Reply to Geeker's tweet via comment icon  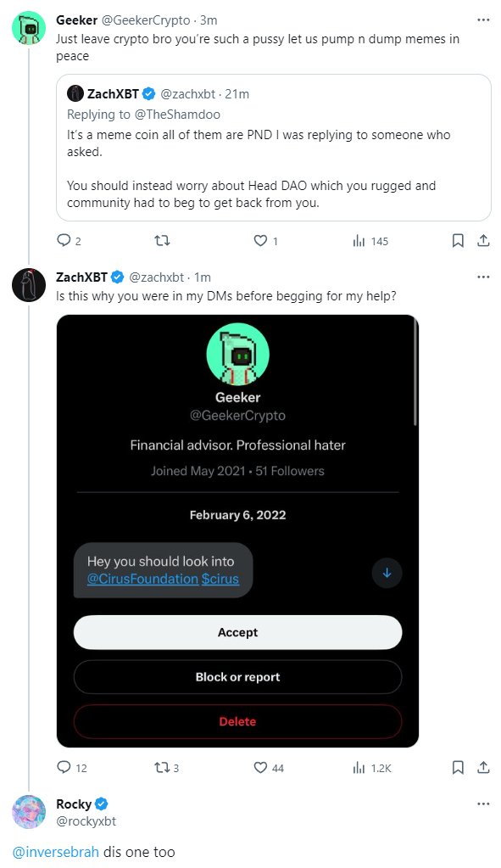64,240
